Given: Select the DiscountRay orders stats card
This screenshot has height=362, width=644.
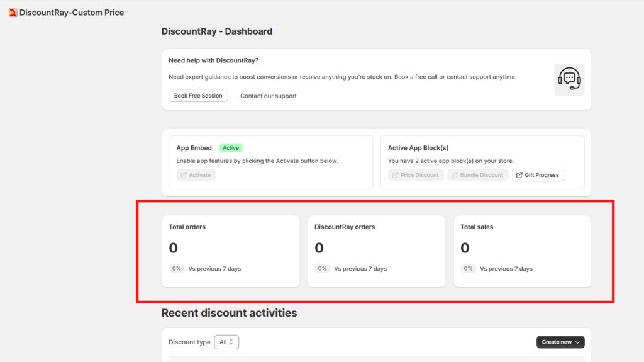Looking at the screenshot, I should tap(376, 251).
